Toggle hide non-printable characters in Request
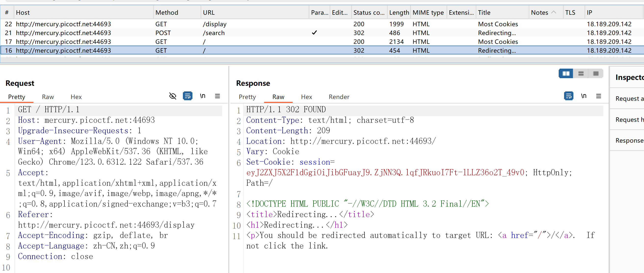 [173, 96]
